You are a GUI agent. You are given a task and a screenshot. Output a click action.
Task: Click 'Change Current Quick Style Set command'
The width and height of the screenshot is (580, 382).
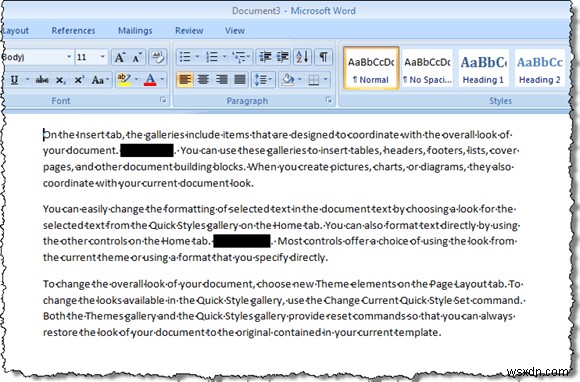pyautogui.click(x=422, y=300)
